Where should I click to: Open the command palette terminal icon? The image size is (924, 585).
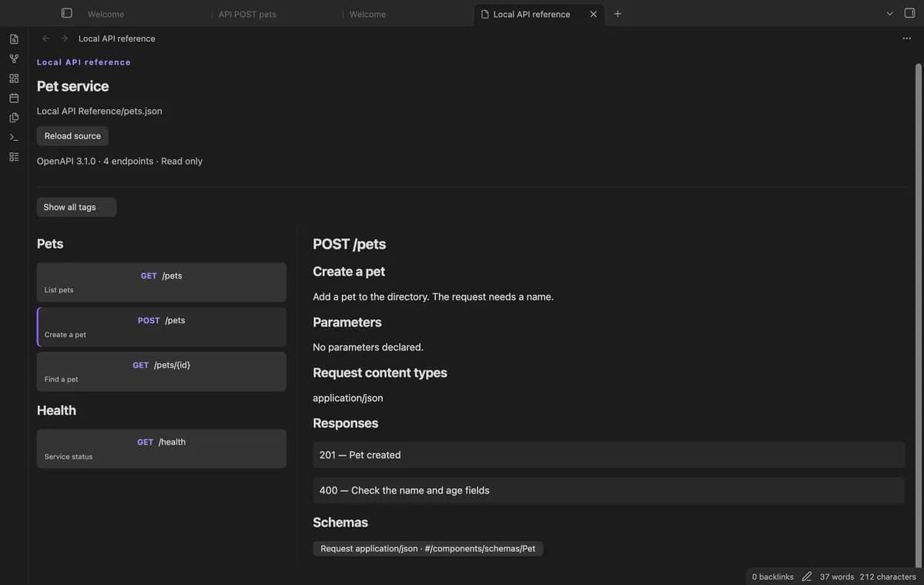pyautogui.click(x=14, y=137)
